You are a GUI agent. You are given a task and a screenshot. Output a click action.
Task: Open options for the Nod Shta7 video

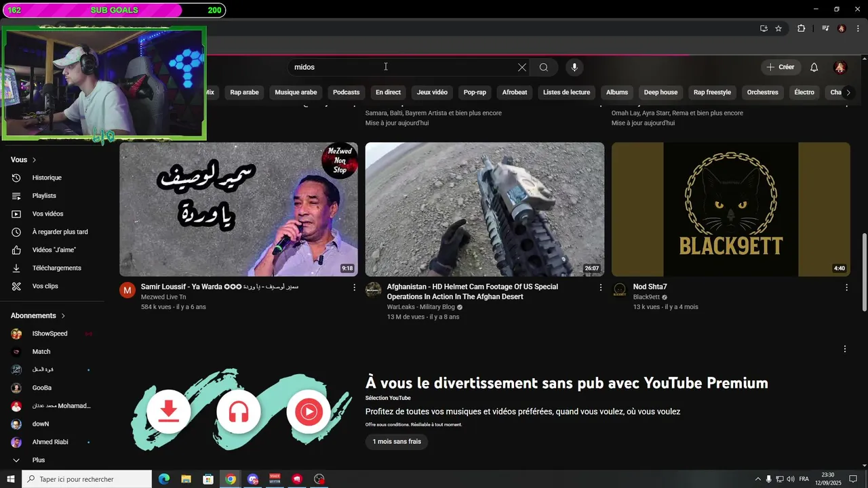[846, 287]
